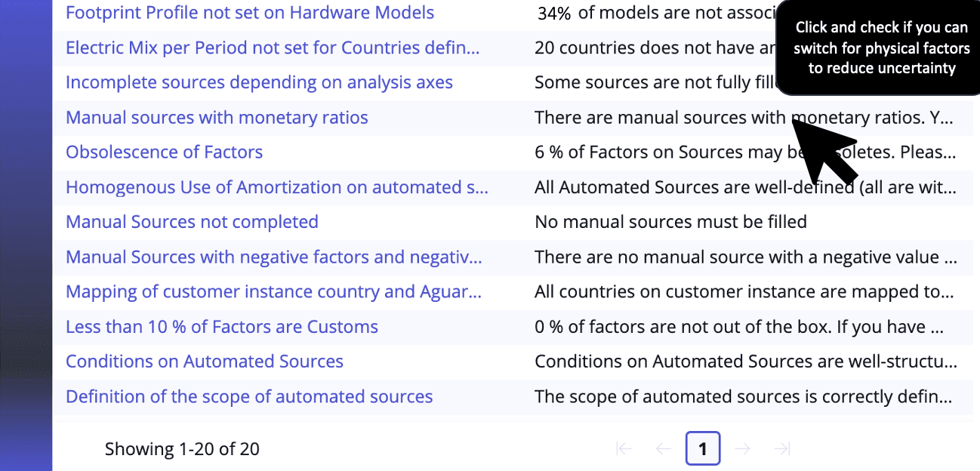Click "Less than 10 % of Factors are Customs"
The height and width of the screenshot is (471, 980).
(222, 326)
